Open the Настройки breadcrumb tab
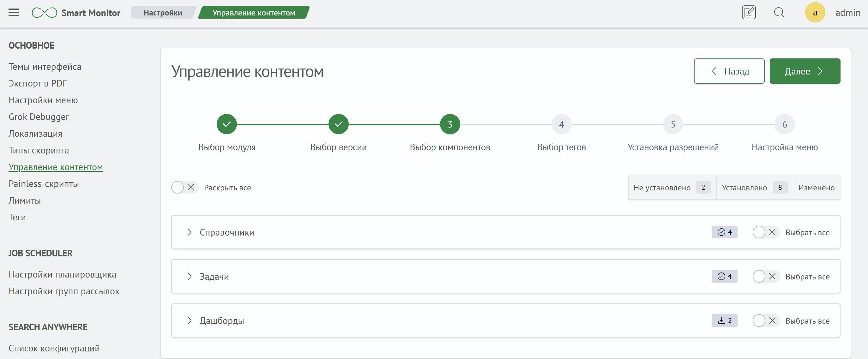 163,12
